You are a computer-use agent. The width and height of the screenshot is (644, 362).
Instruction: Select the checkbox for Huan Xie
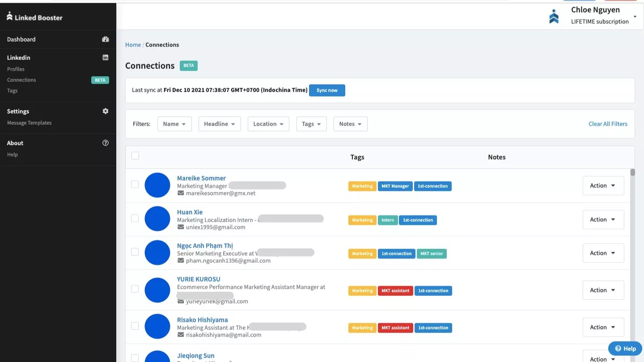(x=135, y=218)
